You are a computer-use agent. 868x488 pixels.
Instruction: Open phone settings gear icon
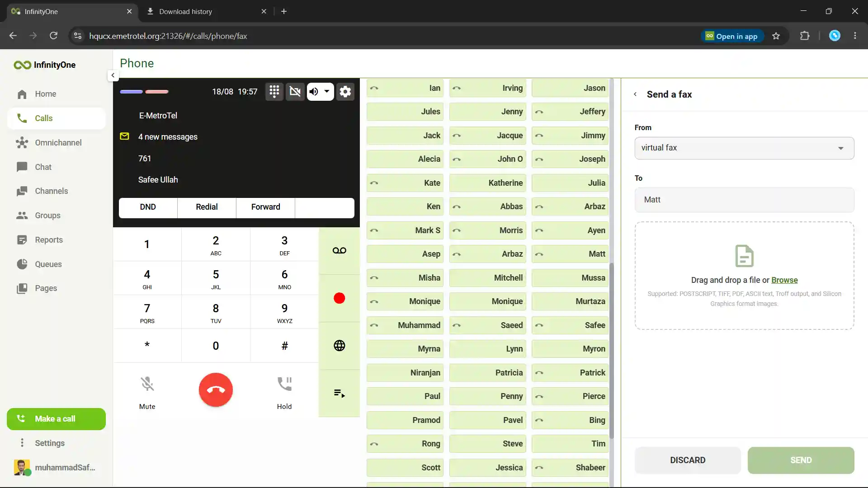(345, 92)
